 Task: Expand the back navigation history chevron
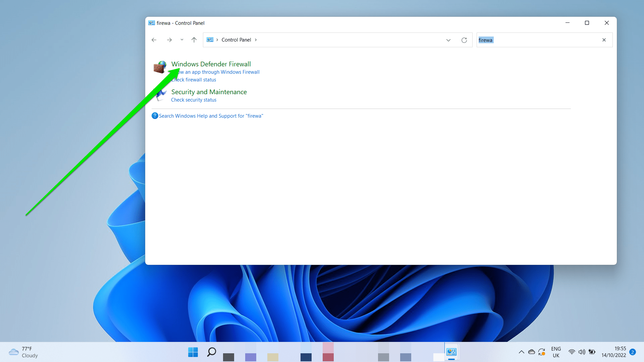tap(182, 40)
